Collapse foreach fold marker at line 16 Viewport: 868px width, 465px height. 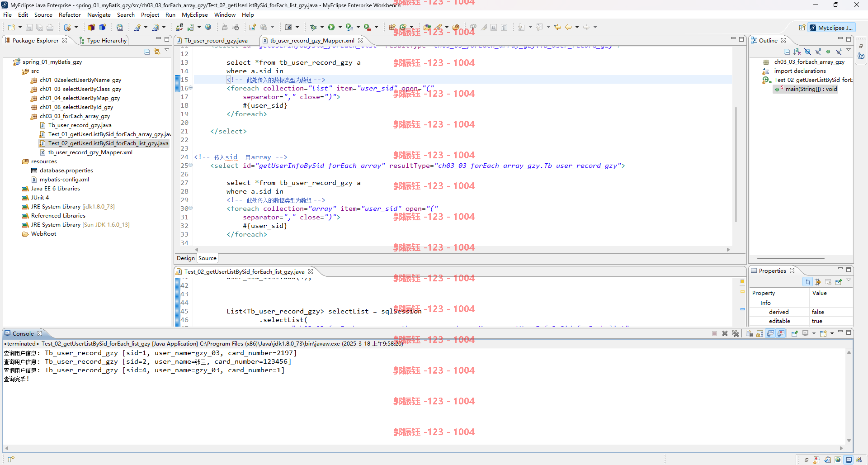(191, 88)
